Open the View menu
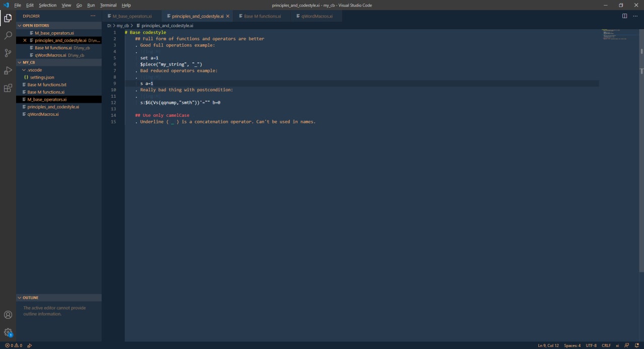The width and height of the screenshot is (644, 349). tap(66, 5)
